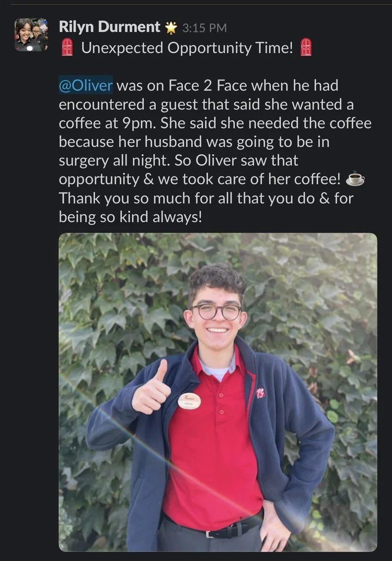Click the curly hair in the photo
This screenshot has width=392, height=561.
[x=217, y=280]
